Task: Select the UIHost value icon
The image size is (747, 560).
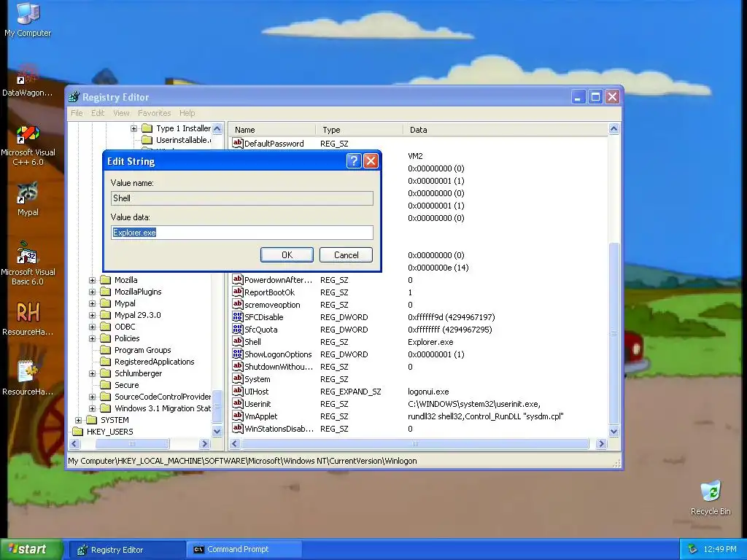Action: pyautogui.click(x=237, y=391)
